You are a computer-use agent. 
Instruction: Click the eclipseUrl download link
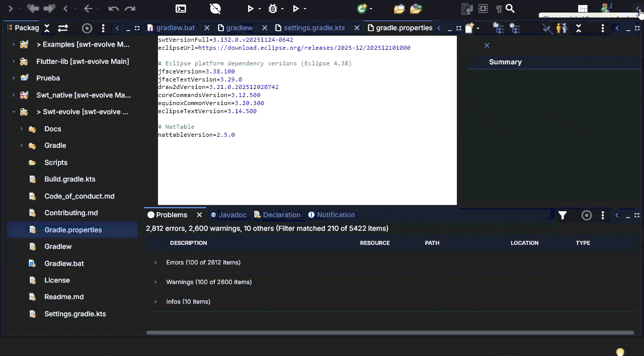[x=304, y=48]
